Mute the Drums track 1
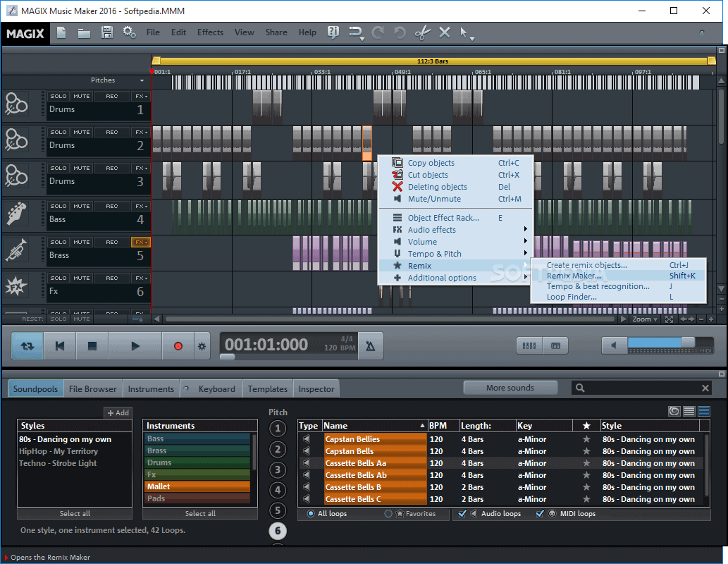Image resolution: width=728 pixels, height=564 pixels. click(81, 95)
